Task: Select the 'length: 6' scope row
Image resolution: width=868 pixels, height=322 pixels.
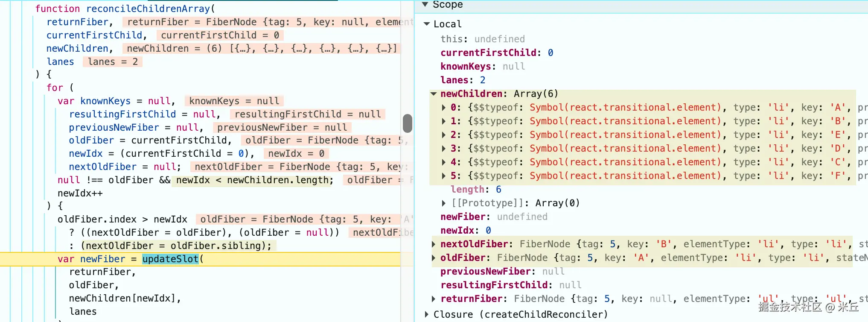Action: point(476,189)
